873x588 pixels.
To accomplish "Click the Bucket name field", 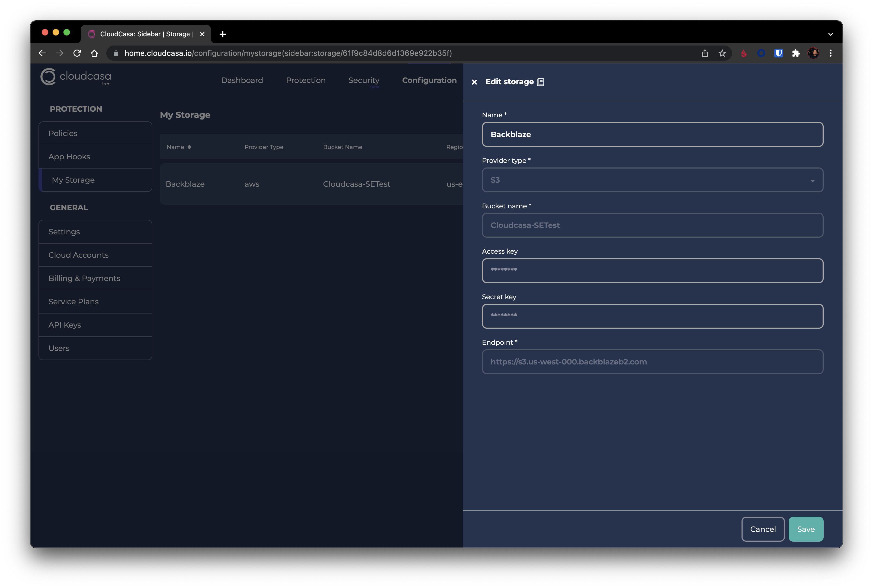I will pyautogui.click(x=652, y=225).
